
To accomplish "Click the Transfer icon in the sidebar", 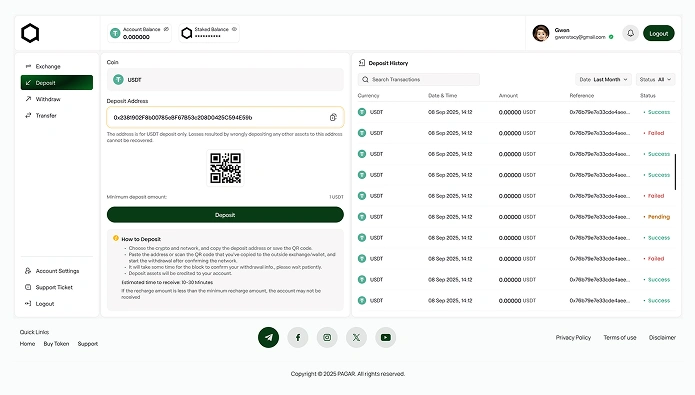I will [x=28, y=115].
